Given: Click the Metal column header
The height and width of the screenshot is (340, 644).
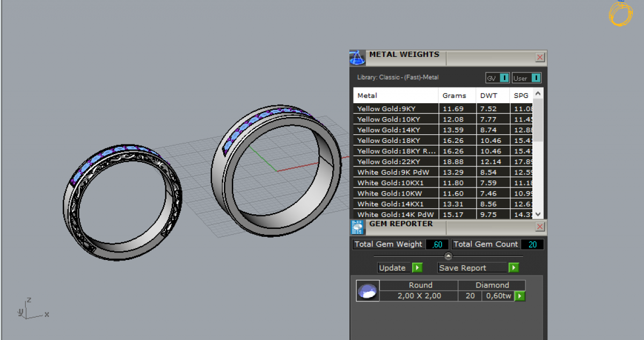Looking at the screenshot, I should click(396, 96).
